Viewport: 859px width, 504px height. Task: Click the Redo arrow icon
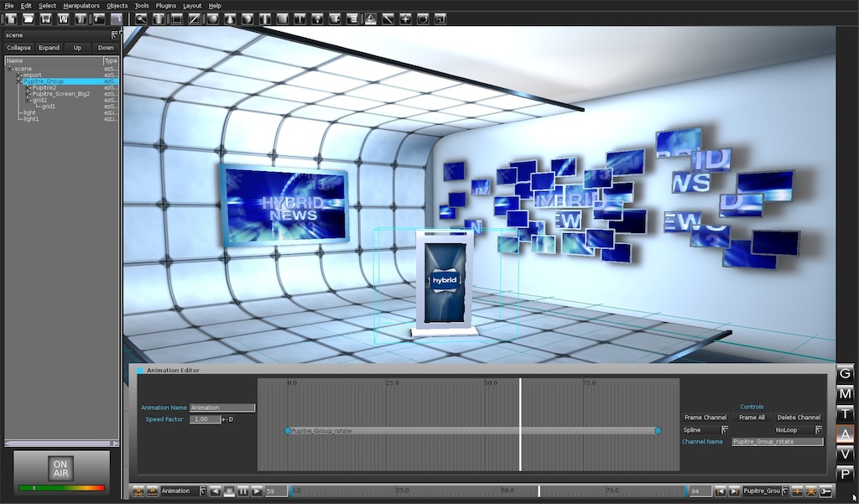click(116, 19)
